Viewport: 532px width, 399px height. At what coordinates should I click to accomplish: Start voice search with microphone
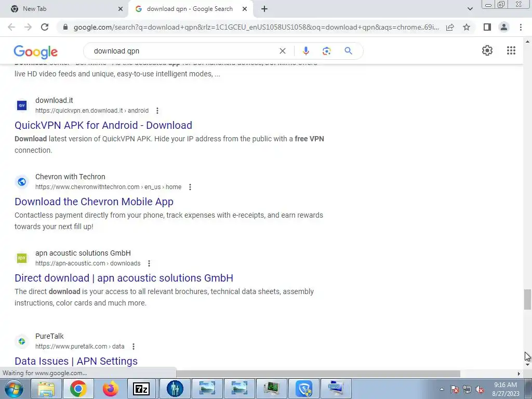pos(305,51)
